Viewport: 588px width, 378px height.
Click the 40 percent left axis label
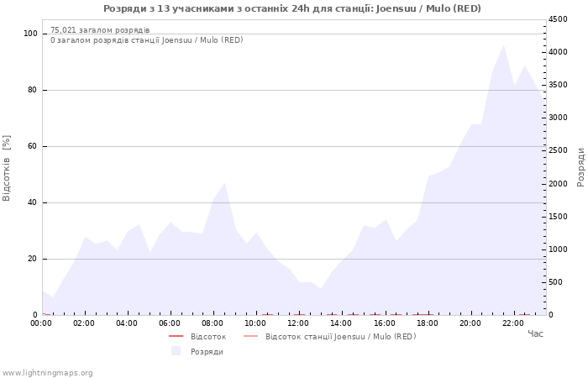point(32,202)
